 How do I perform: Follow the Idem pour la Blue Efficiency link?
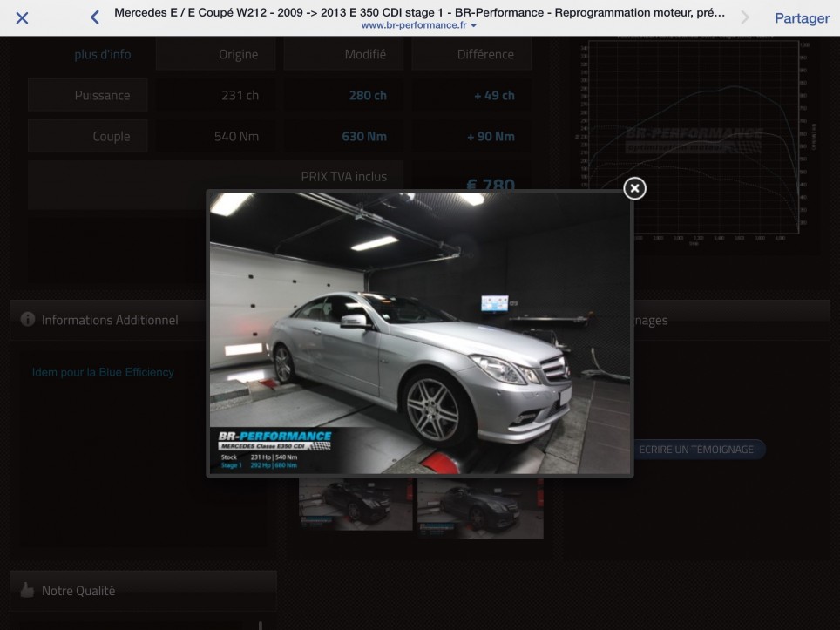103,372
